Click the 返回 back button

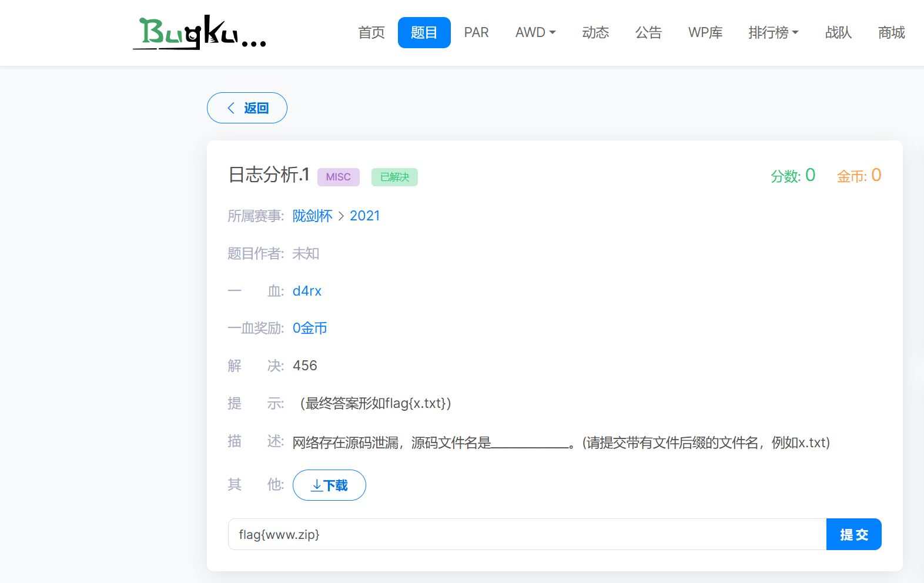pyautogui.click(x=247, y=108)
